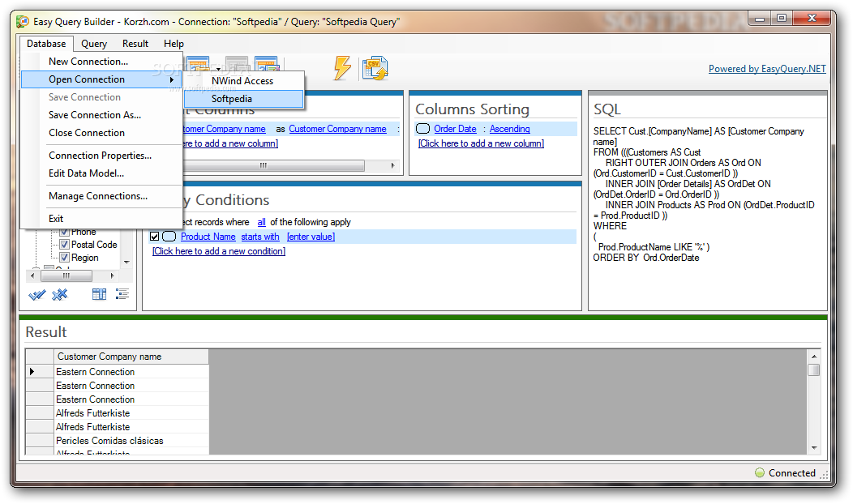Screen dimensions: 853x504
Task: Choose Close Connection menu entry
Action: click(101, 133)
